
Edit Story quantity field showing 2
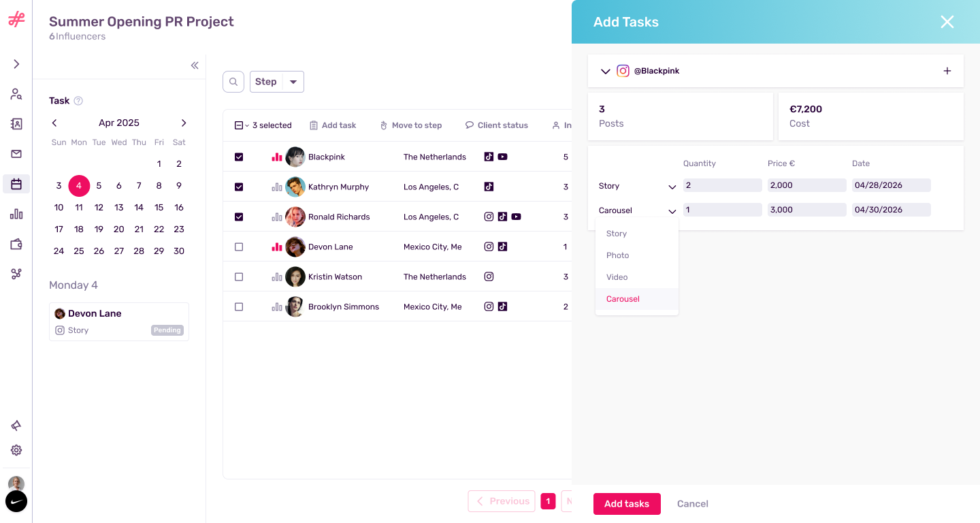(x=723, y=185)
